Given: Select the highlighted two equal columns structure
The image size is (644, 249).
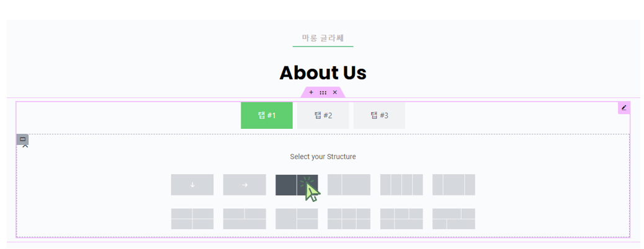Looking at the screenshot, I should coord(297,185).
